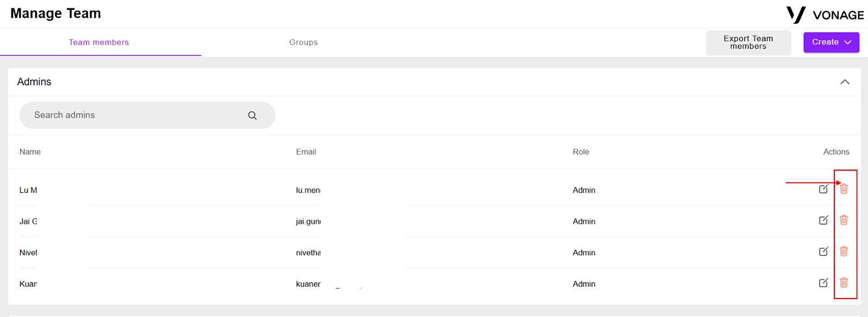Collapse the Admins section
This screenshot has height=317, width=868.
coord(845,82)
